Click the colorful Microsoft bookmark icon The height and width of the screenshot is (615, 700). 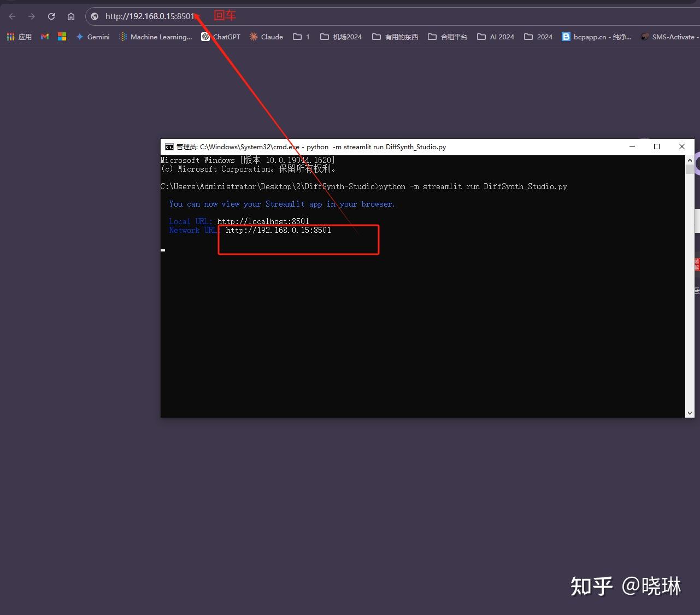tap(62, 37)
